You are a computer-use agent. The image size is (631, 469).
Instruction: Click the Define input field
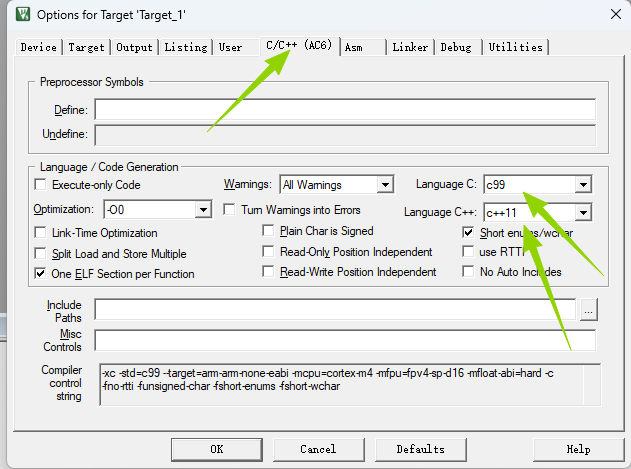pyautogui.click(x=345, y=110)
